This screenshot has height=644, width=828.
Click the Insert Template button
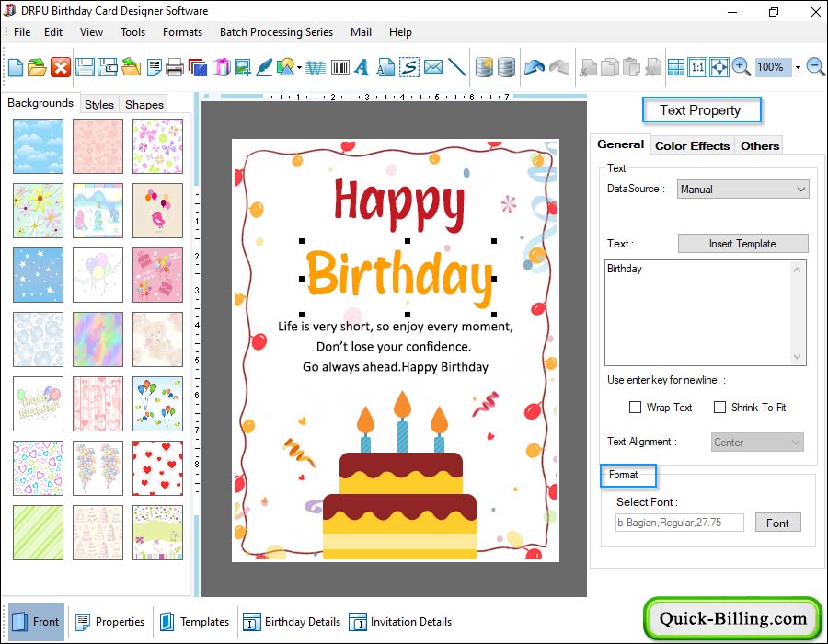(x=742, y=244)
